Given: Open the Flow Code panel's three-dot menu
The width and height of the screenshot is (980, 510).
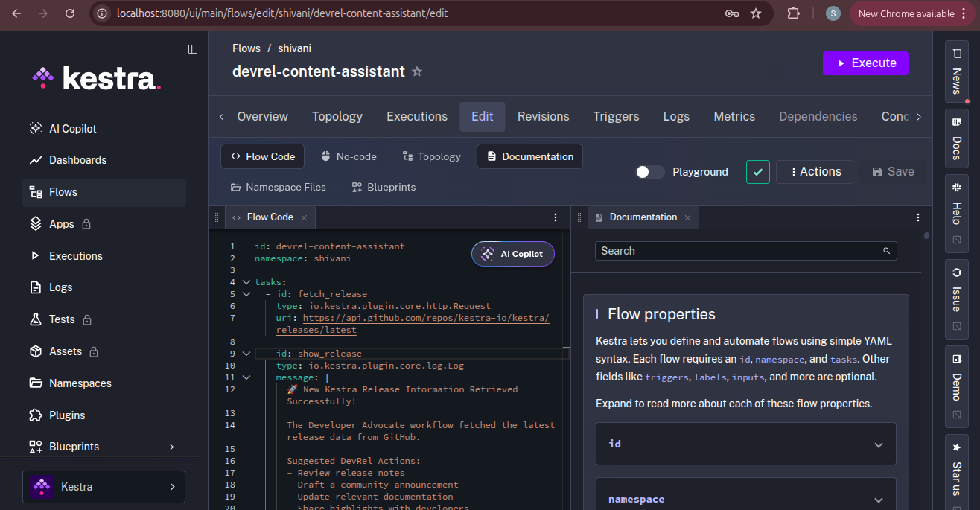Looking at the screenshot, I should tap(555, 217).
